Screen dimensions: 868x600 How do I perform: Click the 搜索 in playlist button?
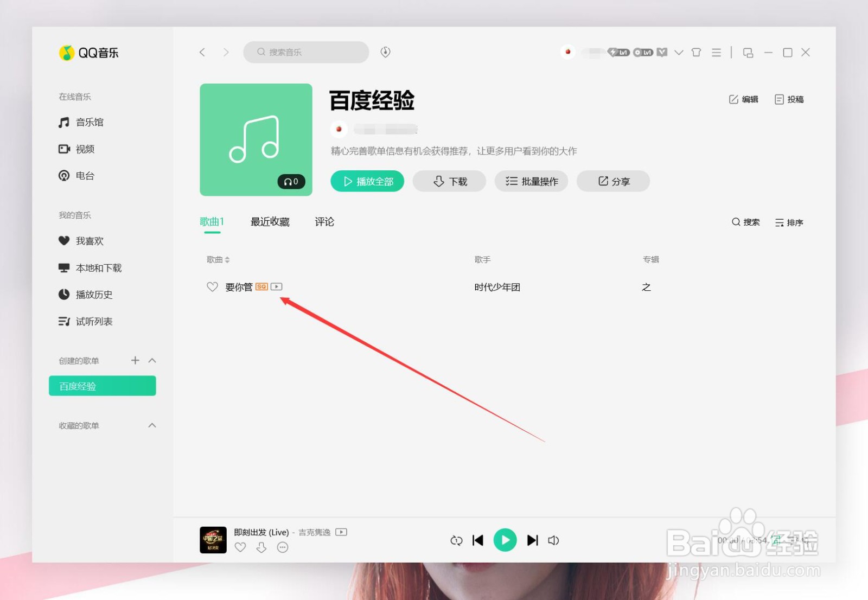point(745,222)
